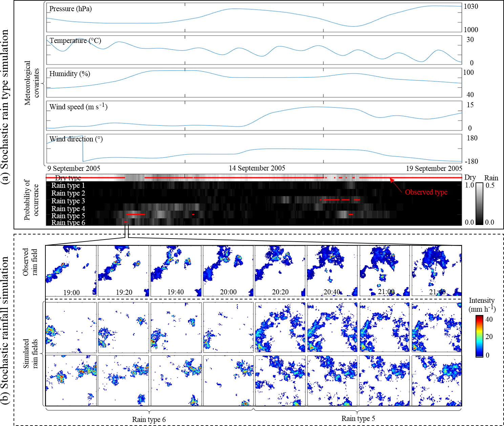Open the 19:40 observed rain field image
The width and height of the screenshot is (504, 426).
pos(176,271)
